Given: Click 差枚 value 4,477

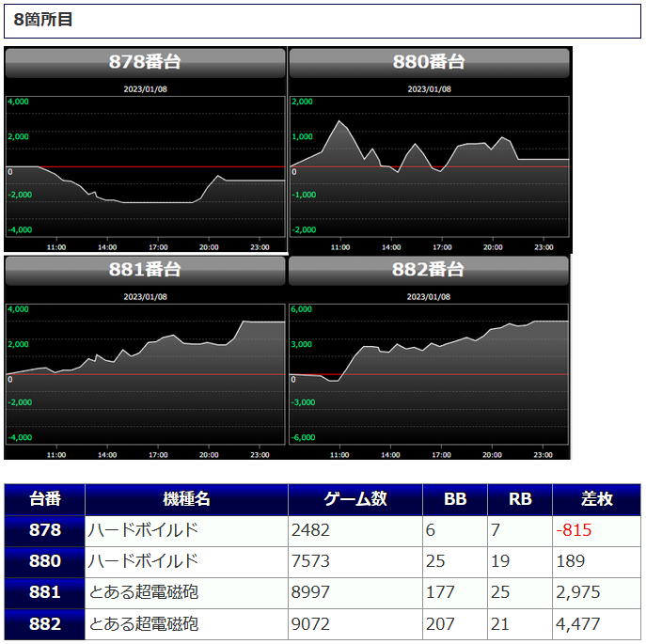Looking at the screenshot, I should point(578,624).
